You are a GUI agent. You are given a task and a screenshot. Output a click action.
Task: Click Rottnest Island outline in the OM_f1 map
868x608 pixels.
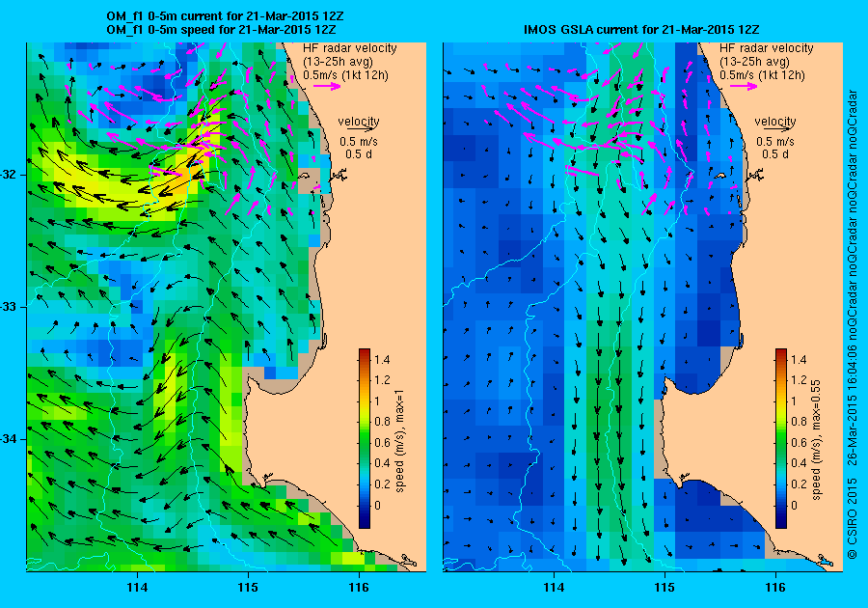pyautogui.click(x=304, y=176)
